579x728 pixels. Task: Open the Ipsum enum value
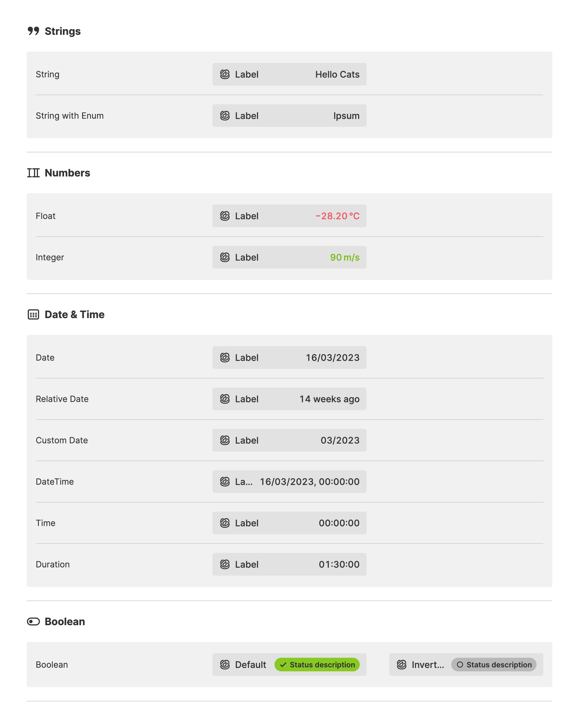pos(346,116)
